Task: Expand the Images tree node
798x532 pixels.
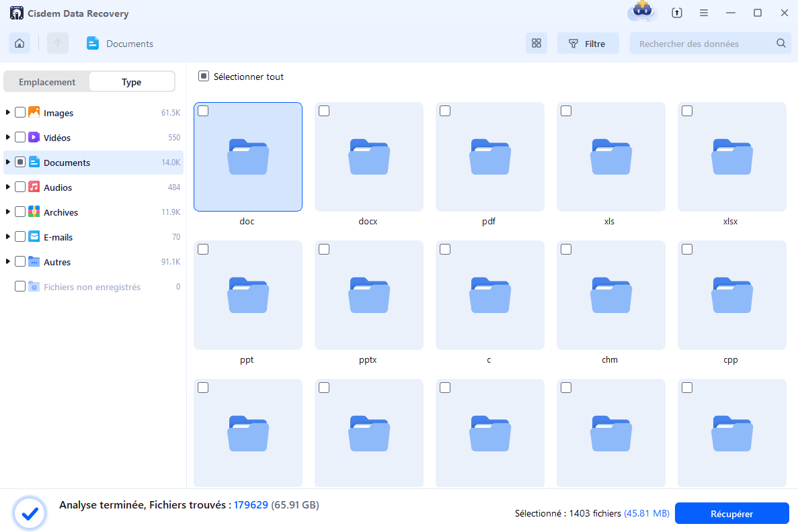Action: (7, 112)
